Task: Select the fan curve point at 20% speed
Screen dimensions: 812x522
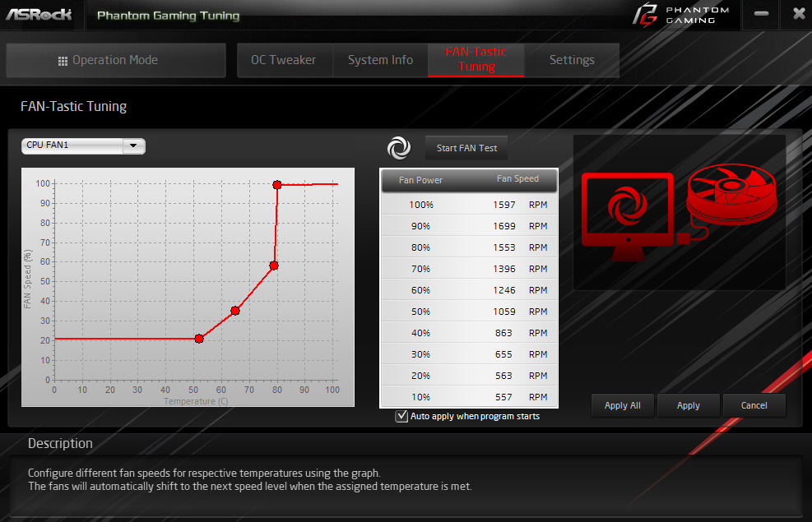Action: tap(199, 339)
